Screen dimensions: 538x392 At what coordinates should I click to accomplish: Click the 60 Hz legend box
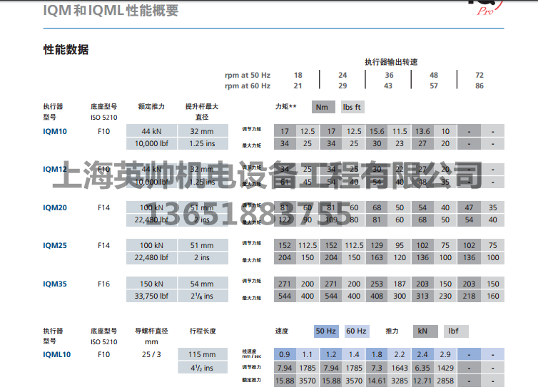tap(357, 331)
